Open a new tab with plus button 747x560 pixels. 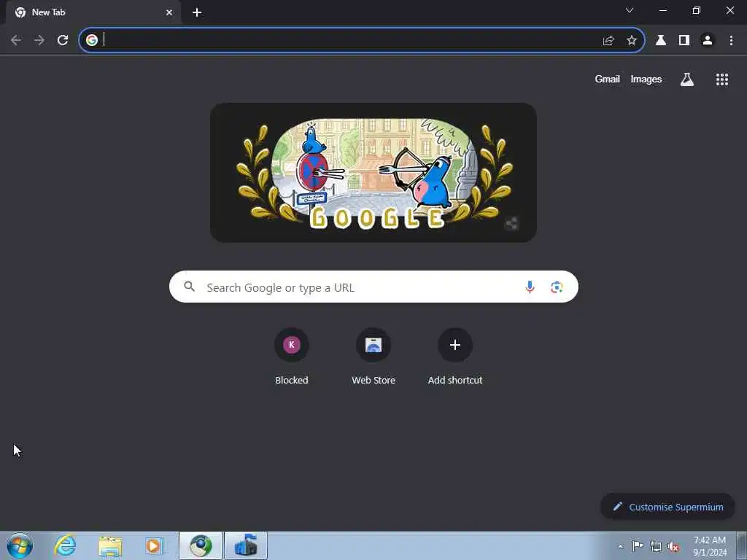click(197, 12)
